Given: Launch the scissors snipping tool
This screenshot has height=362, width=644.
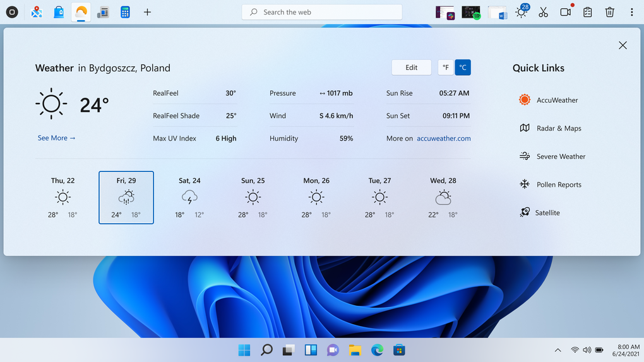Looking at the screenshot, I should point(544,12).
